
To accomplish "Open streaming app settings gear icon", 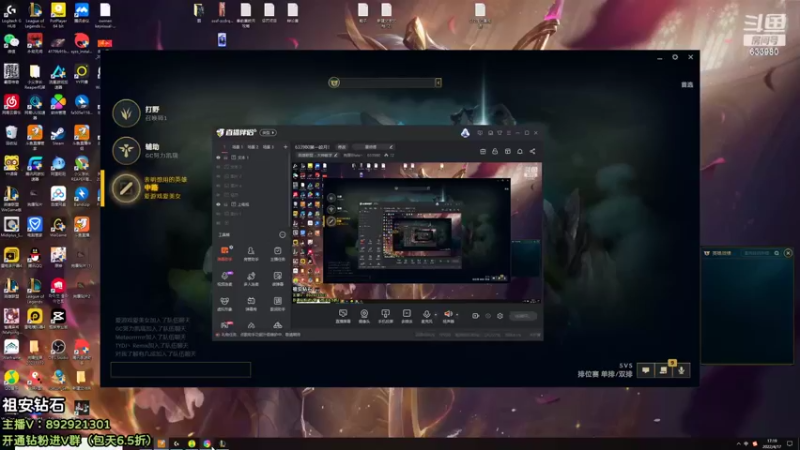I will [x=500, y=316].
